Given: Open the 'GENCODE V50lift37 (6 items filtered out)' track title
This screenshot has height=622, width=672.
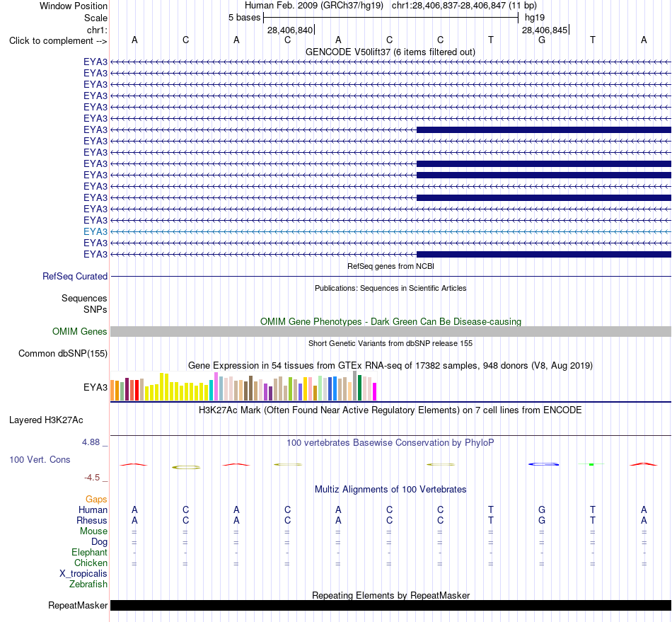Looking at the screenshot, I should coord(390,52).
